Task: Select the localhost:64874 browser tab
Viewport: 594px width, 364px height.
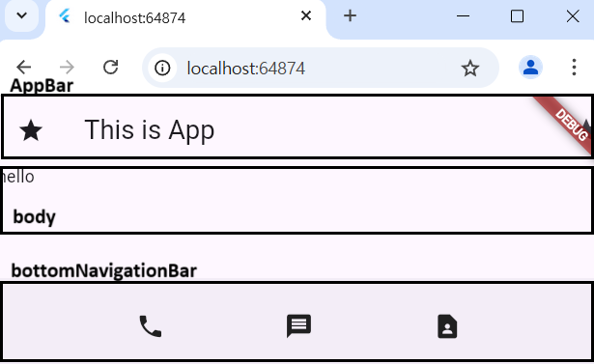Action: tap(185, 19)
